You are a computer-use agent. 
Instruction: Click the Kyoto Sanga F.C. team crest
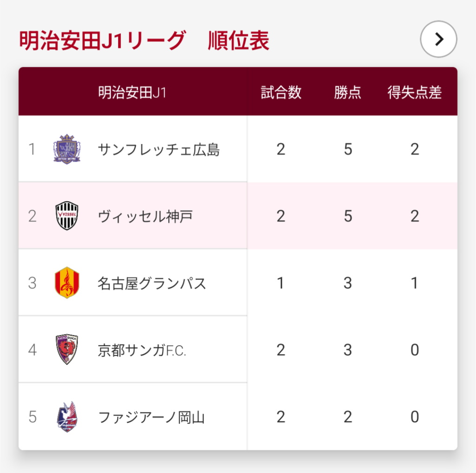point(67,349)
